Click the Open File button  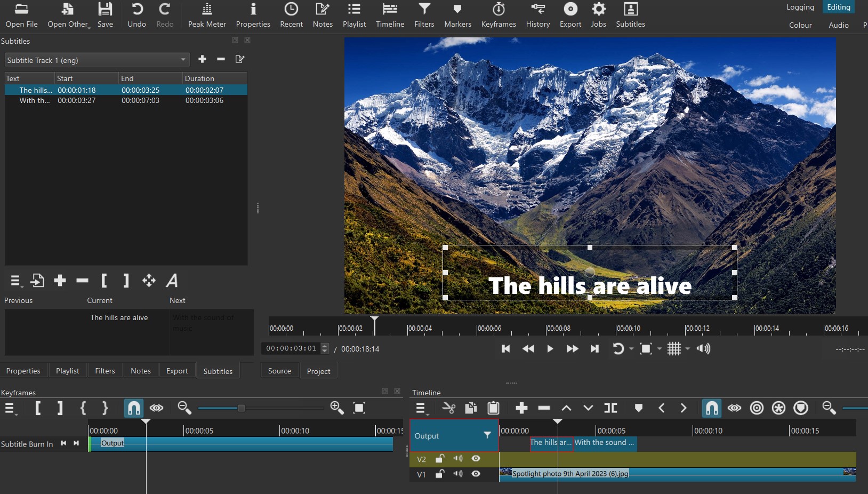tap(21, 15)
